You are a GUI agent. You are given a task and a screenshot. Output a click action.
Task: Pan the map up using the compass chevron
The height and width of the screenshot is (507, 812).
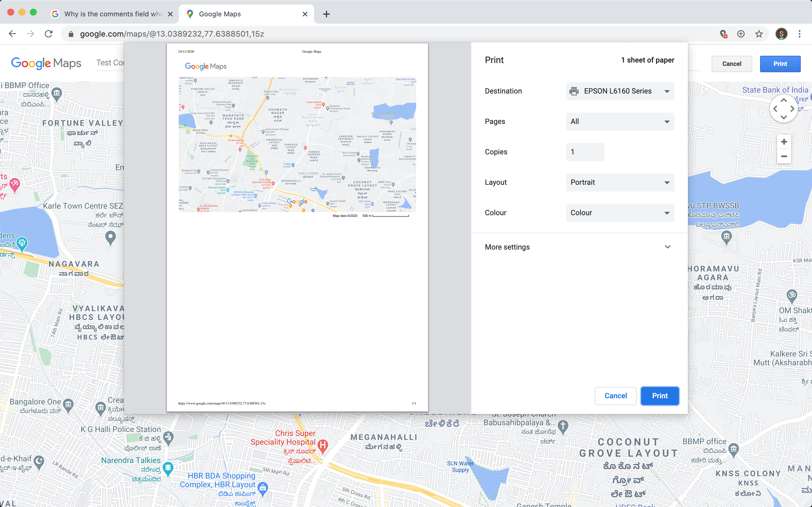[784, 100]
